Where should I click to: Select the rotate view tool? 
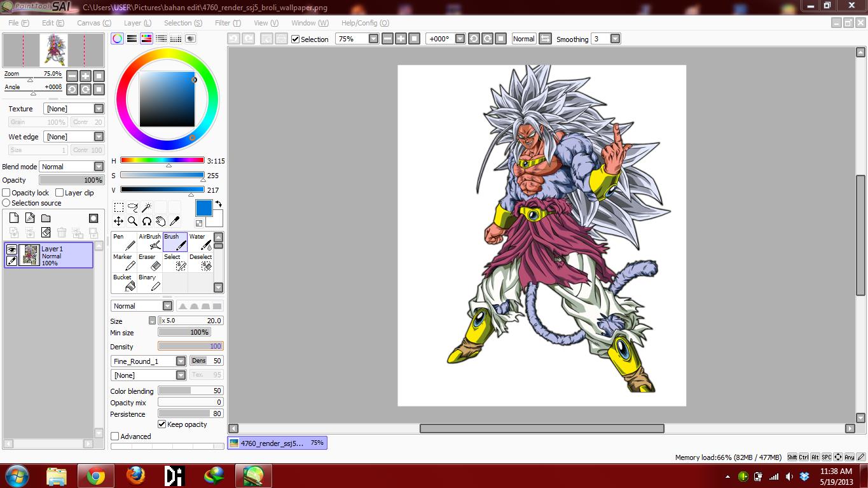point(147,221)
